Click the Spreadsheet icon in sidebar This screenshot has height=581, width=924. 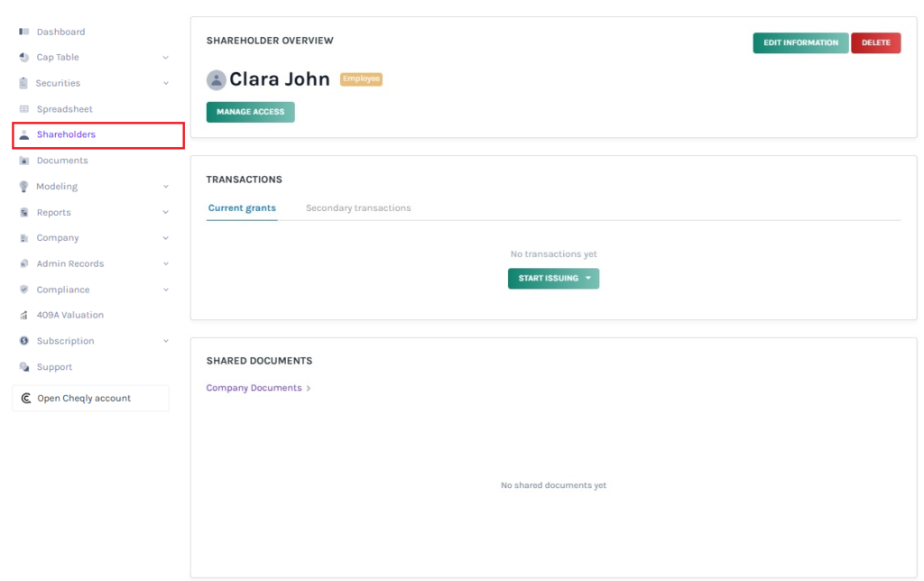pos(24,109)
